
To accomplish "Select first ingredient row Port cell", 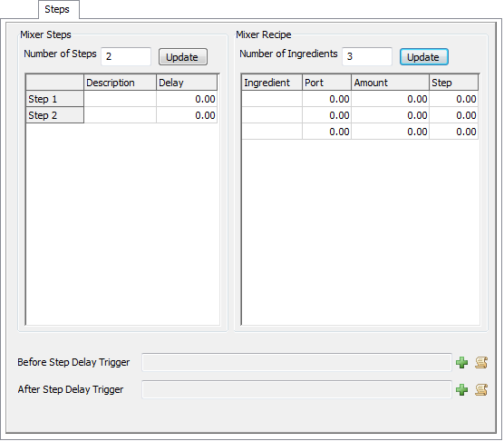I will [x=326, y=99].
